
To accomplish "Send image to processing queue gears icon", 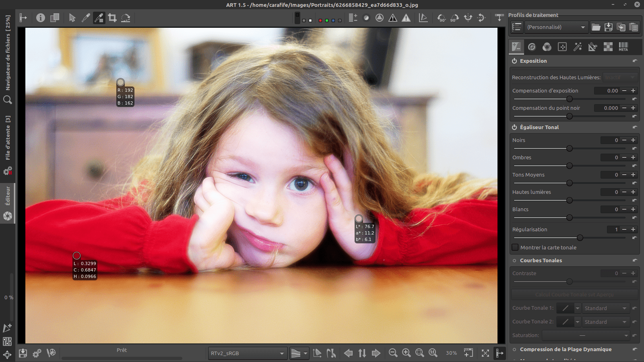I will (x=37, y=353).
